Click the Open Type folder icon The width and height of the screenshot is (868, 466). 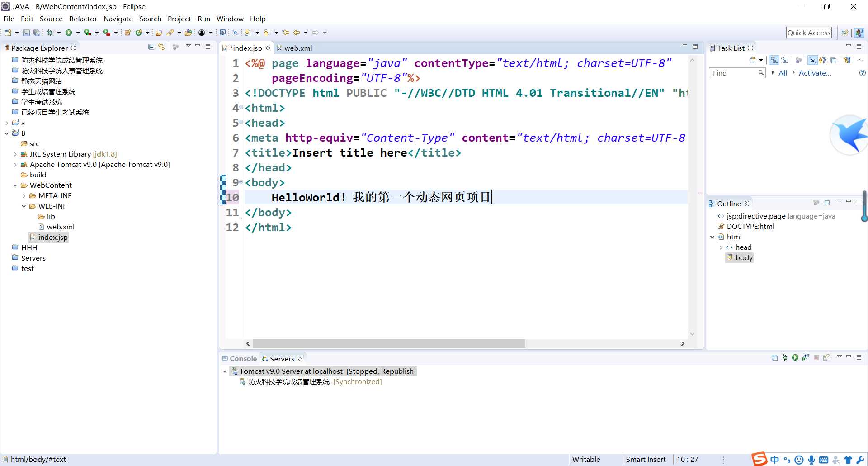point(159,33)
